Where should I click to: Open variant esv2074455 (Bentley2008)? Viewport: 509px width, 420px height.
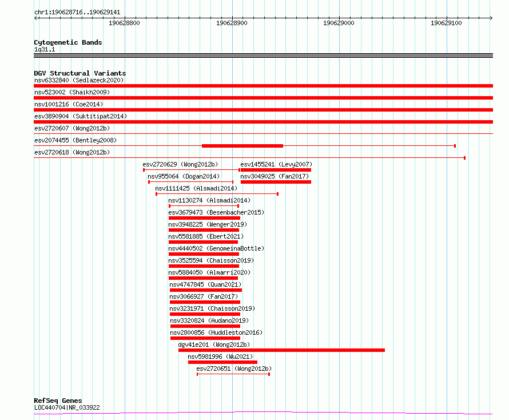pyautogui.click(x=75, y=140)
